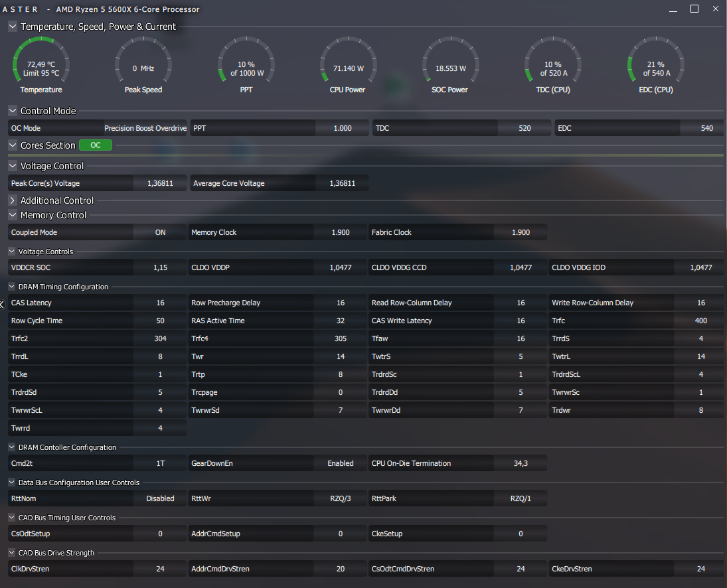This screenshot has width=727, height=588.
Task: Click the CLDO VDDG CCD value
Action: click(521, 268)
